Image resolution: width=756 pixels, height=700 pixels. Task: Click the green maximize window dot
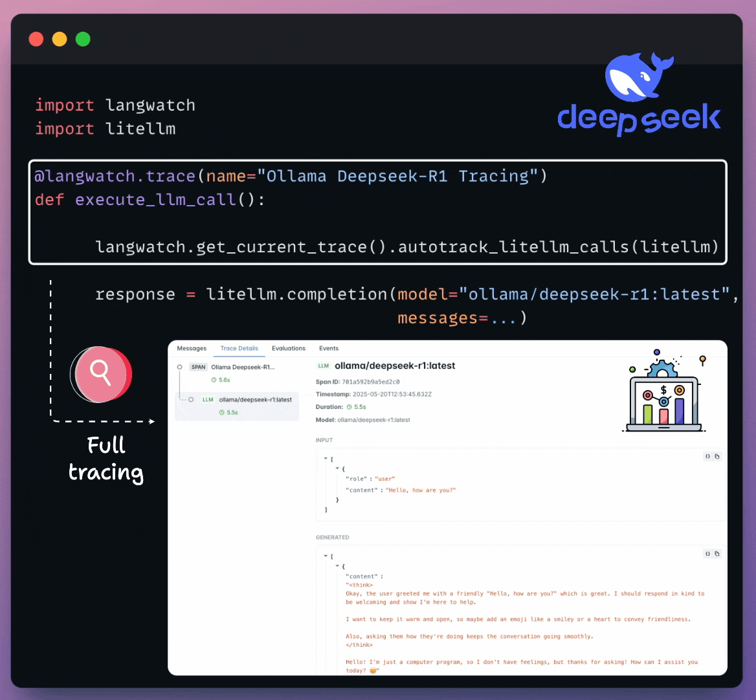click(83, 39)
